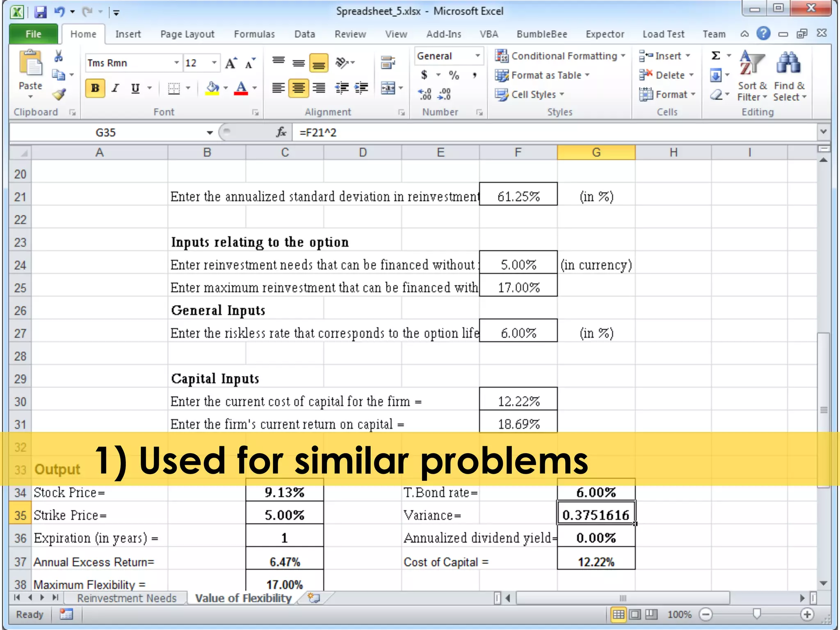This screenshot has width=840, height=630.
Task: Open the Reinvestment Needs sheet tab
Action: pyautogui.click(x=126, y=598)
